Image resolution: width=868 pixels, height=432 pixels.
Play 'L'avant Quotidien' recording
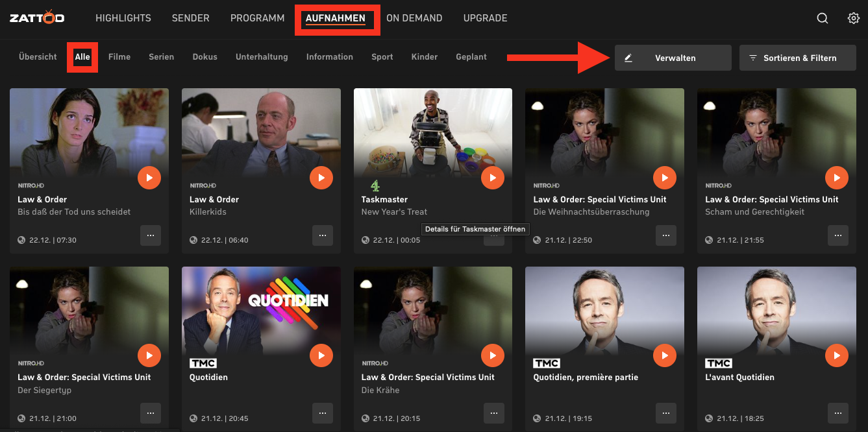837,355
